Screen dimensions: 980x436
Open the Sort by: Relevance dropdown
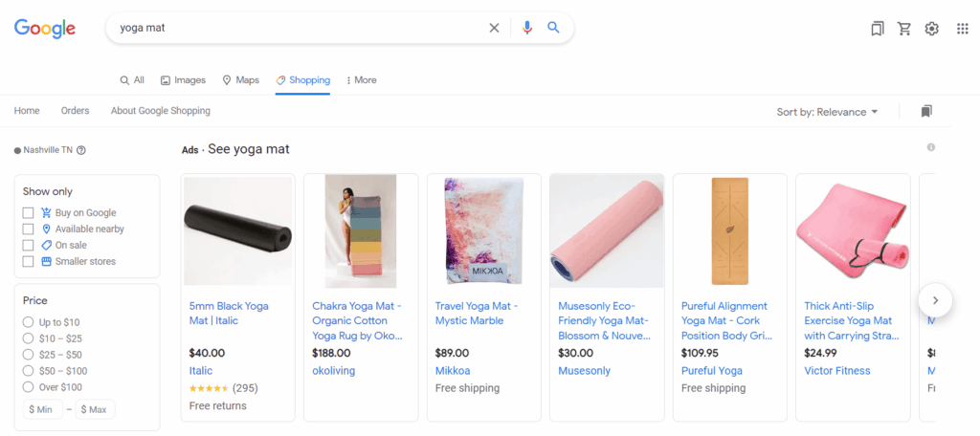[x=827, y=112]
